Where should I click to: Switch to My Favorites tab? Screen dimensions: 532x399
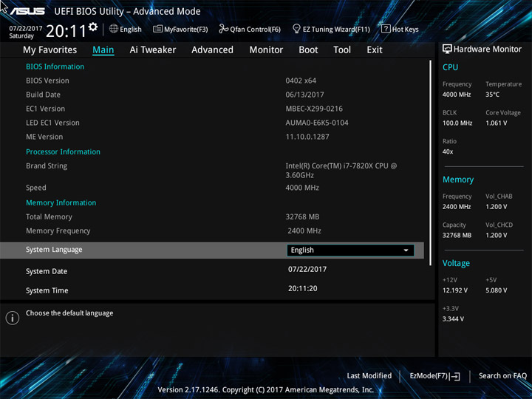coord(50,50)
